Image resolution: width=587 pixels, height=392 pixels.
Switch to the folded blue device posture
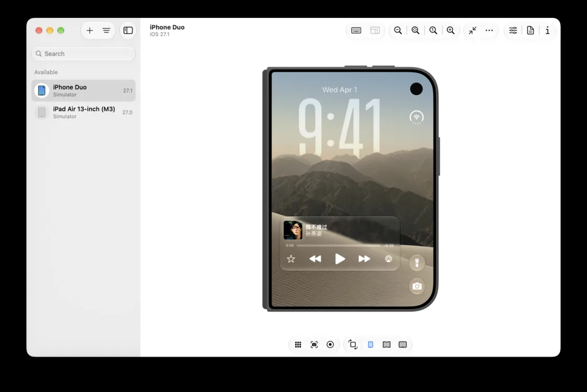tap(371, 344)
